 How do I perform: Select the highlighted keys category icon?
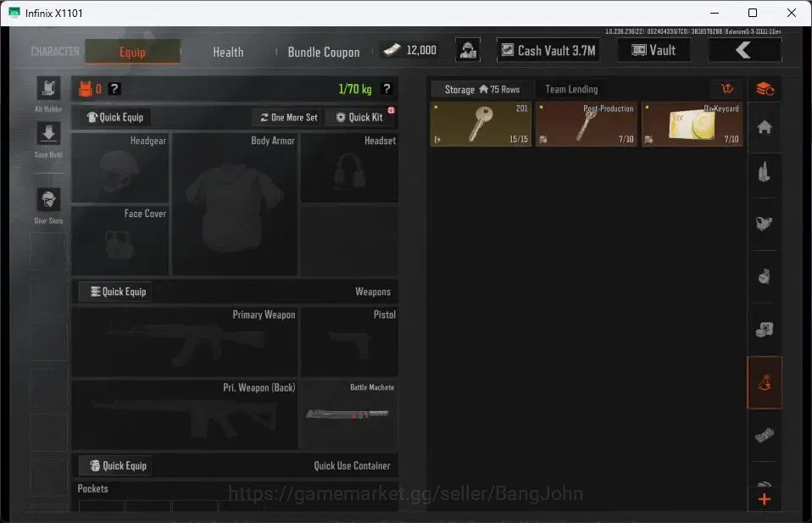[765, 382]
